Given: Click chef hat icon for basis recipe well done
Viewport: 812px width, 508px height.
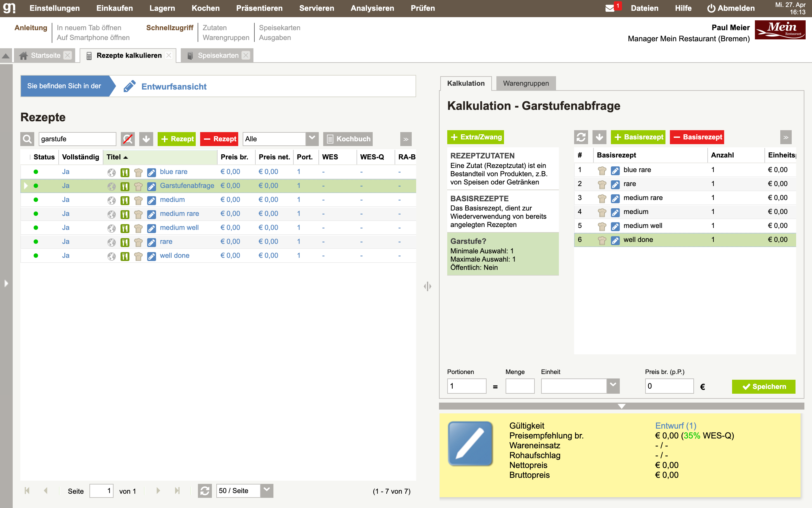Looking at the screenshot, I should (602, 240).
